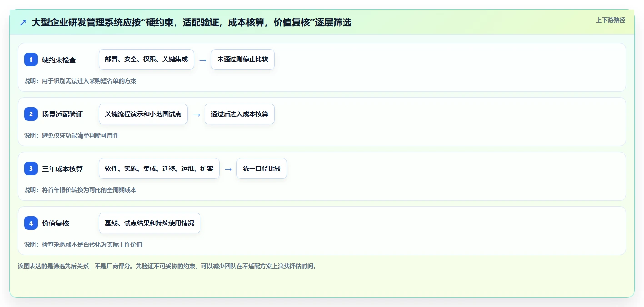This screenshot has width=644, height=307.
Task: Click the 软件、实施、集成、迁移、运维、扩容 box
Action: (159, 168)
